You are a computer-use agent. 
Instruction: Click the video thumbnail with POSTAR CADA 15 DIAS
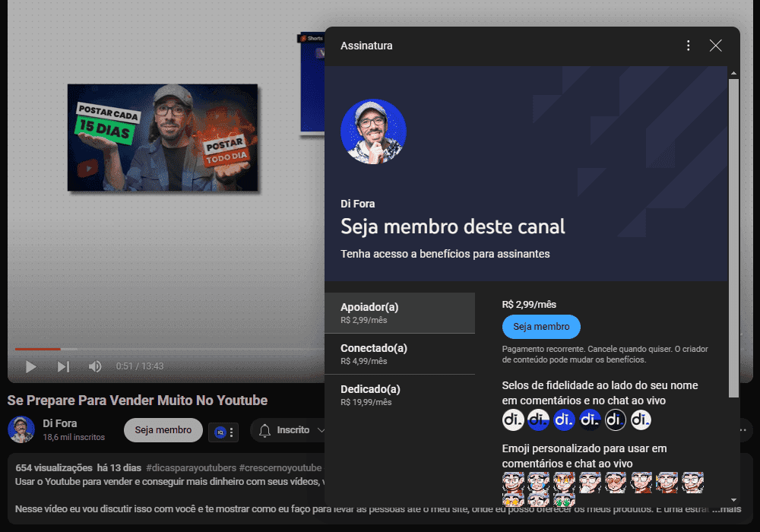[163, 138]
